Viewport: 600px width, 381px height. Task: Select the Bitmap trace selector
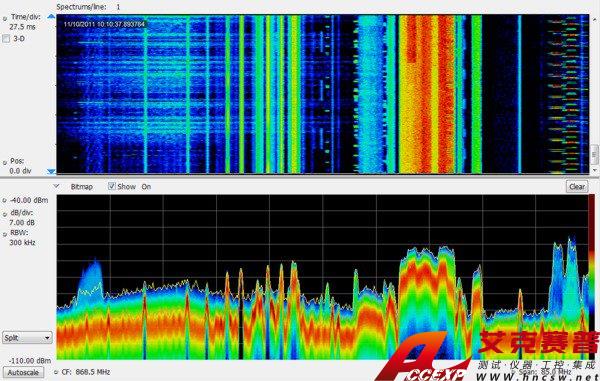pos(82,187)
